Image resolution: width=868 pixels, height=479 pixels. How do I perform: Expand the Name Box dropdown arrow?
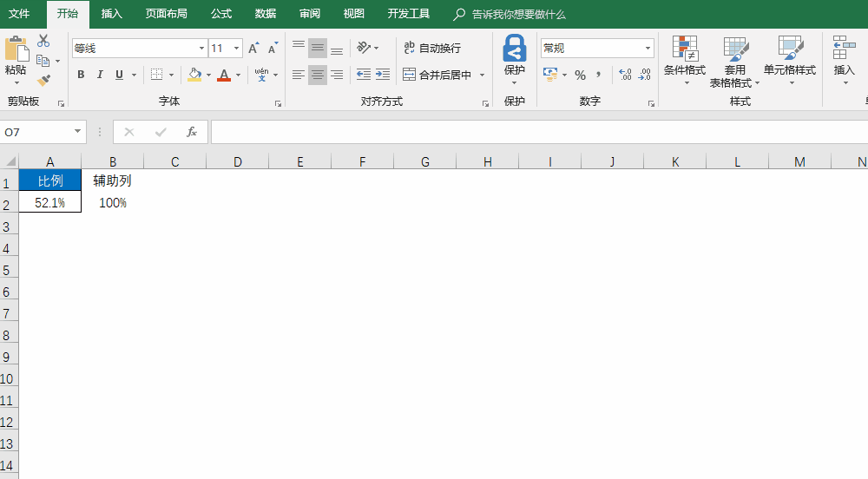point(77,132)
